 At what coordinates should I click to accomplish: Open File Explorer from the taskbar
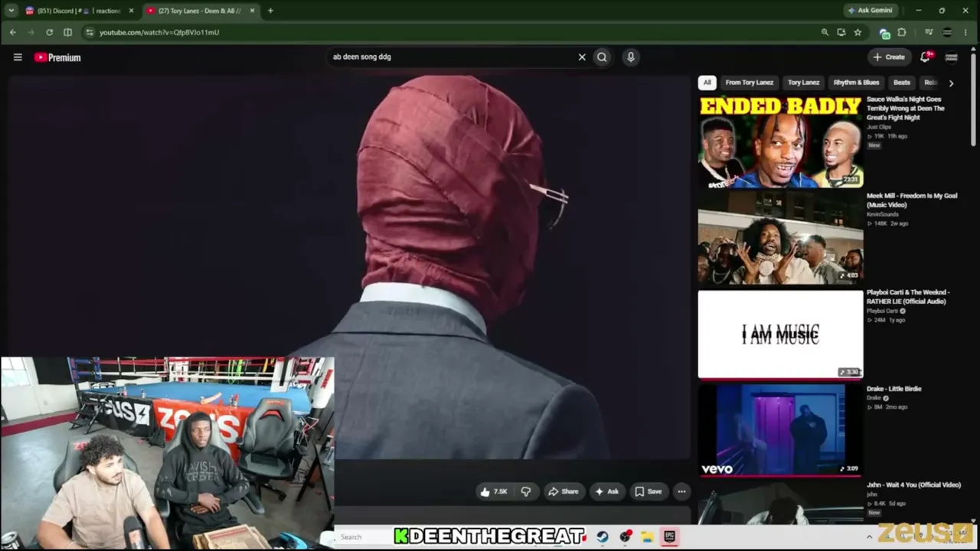coord(647,536)
